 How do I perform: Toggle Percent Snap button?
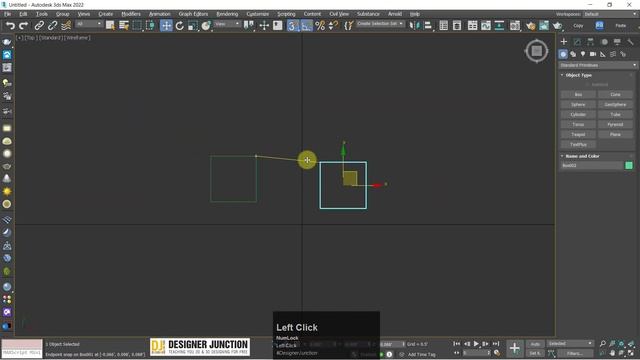tap(320, 26)
